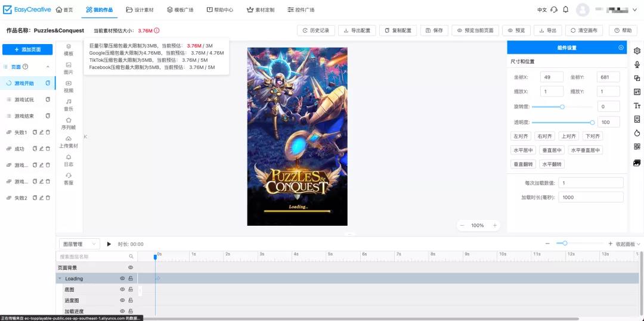Toggle visibility of 底图 layer
This screenshot has height=321, width=644.
[122, 289]
